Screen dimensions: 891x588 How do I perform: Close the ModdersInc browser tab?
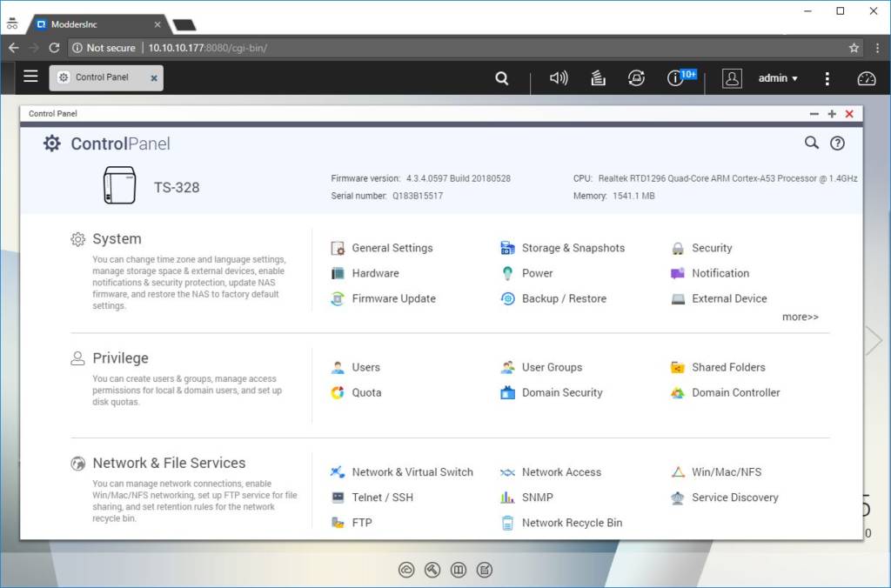click(x=157, y=24)
